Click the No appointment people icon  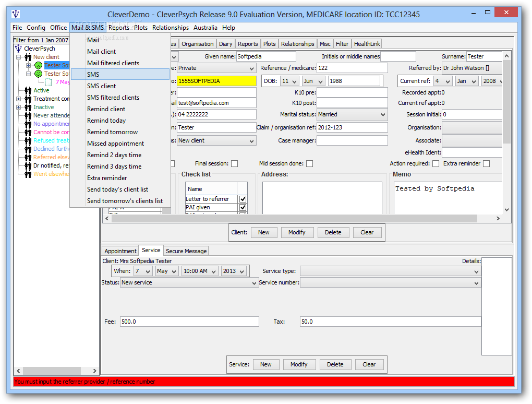pos(28,124)
